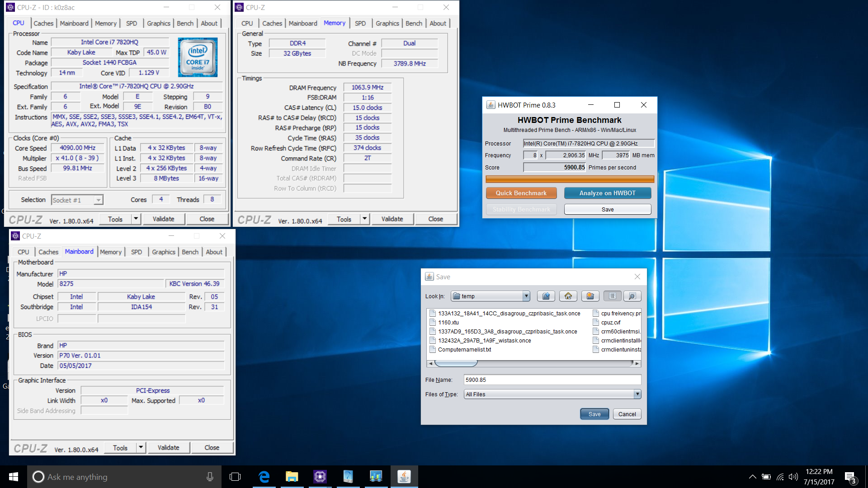Click Save button in HWBOT Prime window
The height and width of the screenshot is (488, 868).
608,209
